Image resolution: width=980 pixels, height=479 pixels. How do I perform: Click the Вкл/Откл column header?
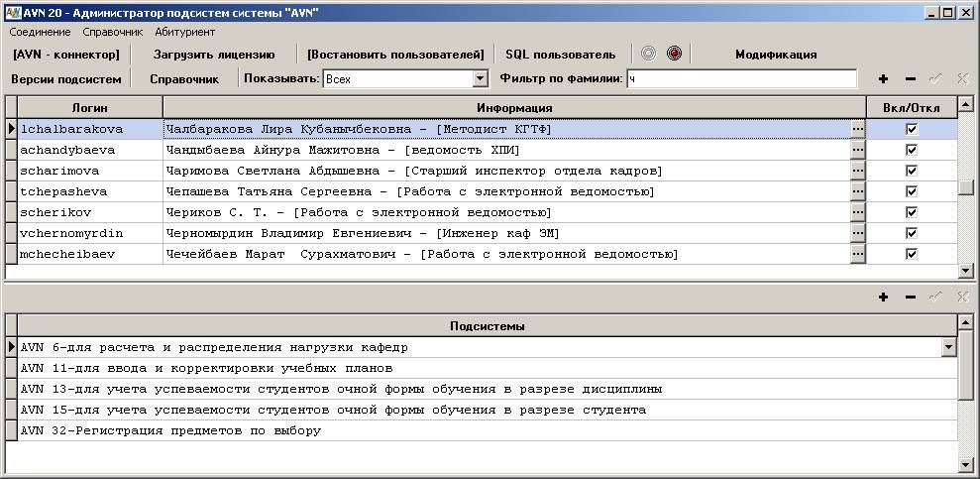912,107
